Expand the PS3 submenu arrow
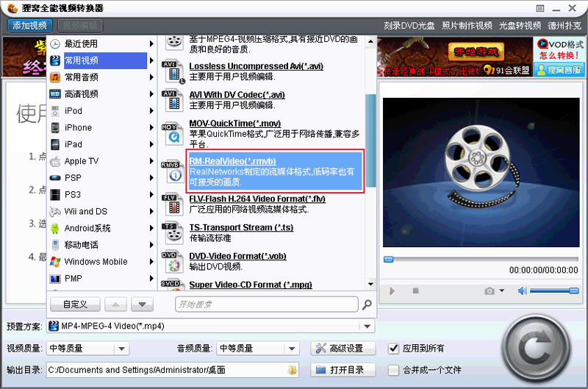Screen dimensions: 588x389 coord(151,194)
